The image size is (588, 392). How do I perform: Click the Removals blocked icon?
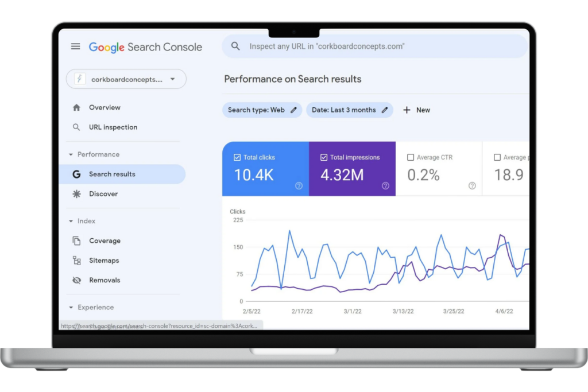[78, 280]
